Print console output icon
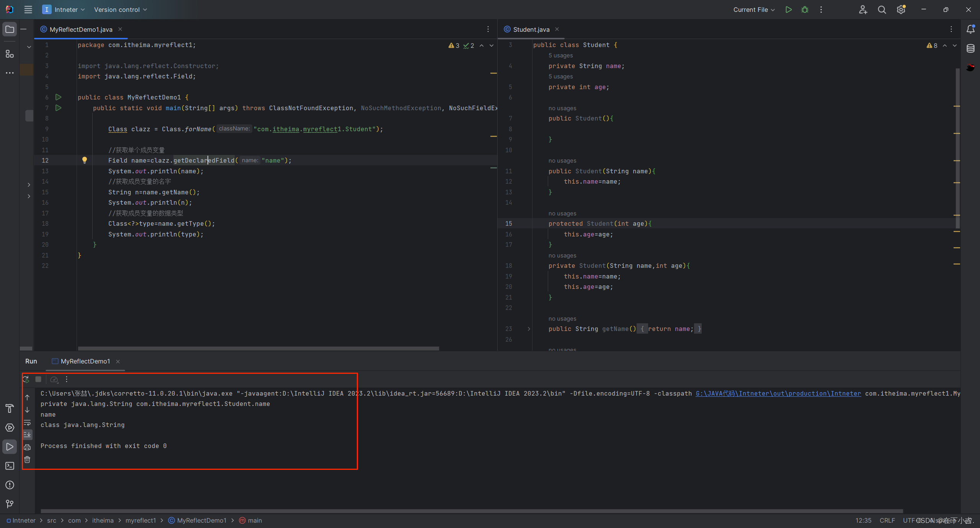This screenshot has width=980, height=528. pos(27,447)
